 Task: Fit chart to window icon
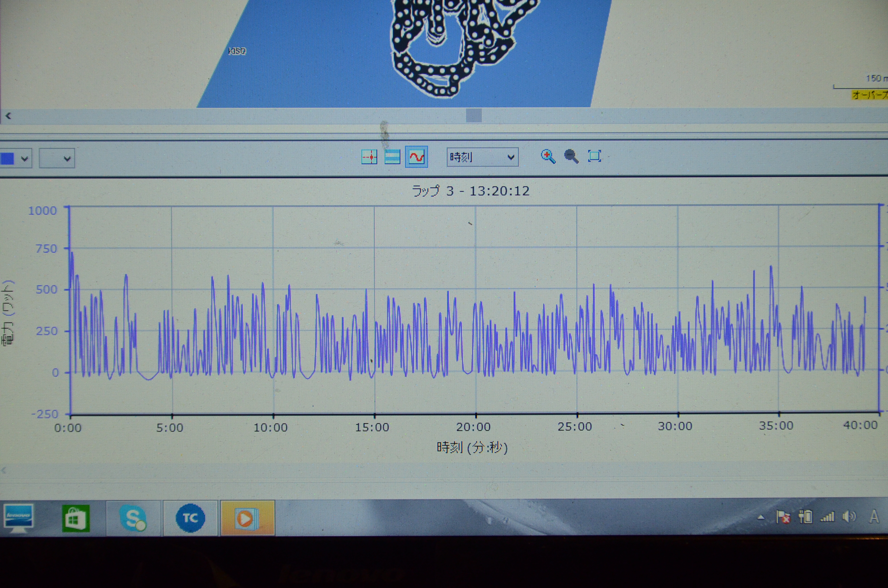pos(595,156)
